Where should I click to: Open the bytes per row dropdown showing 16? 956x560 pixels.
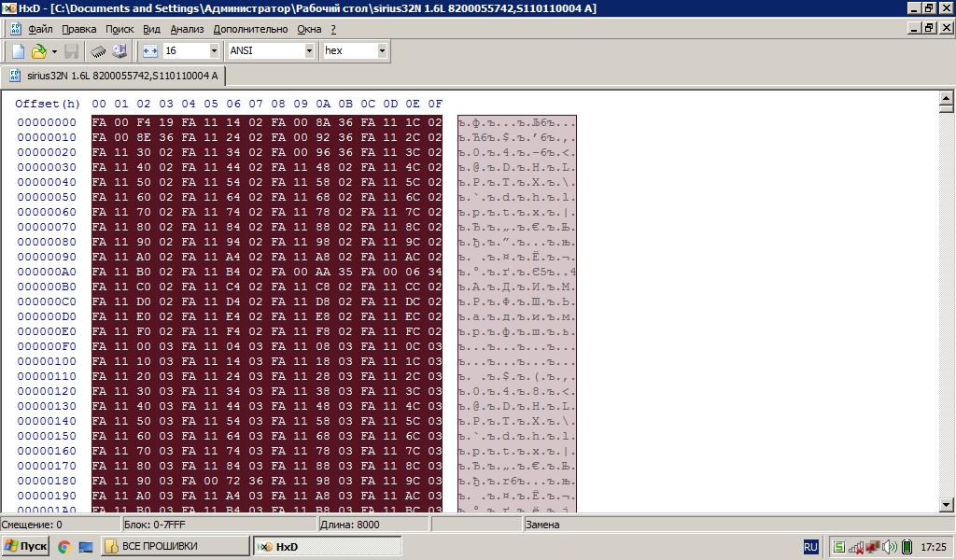pos(214,50)
